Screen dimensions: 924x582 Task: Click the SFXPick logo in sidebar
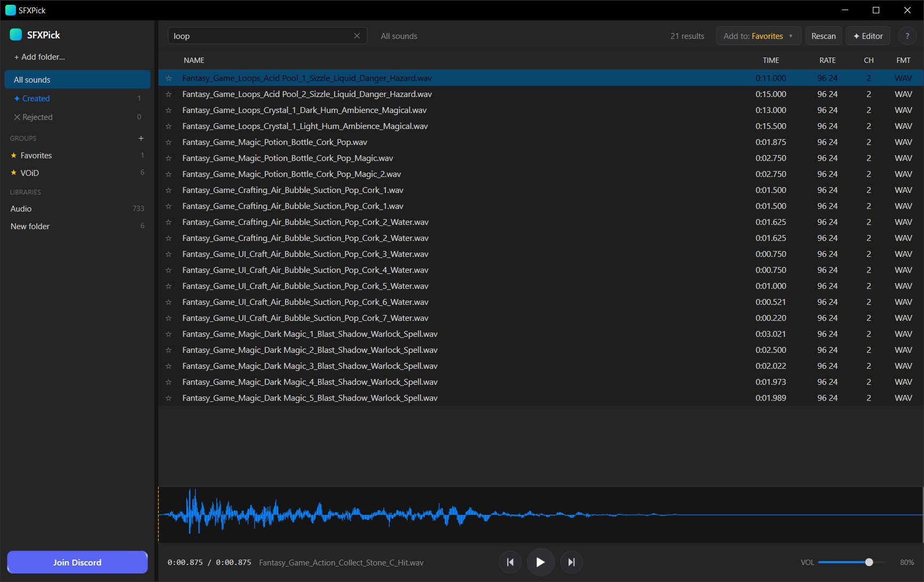pos(16,35)
